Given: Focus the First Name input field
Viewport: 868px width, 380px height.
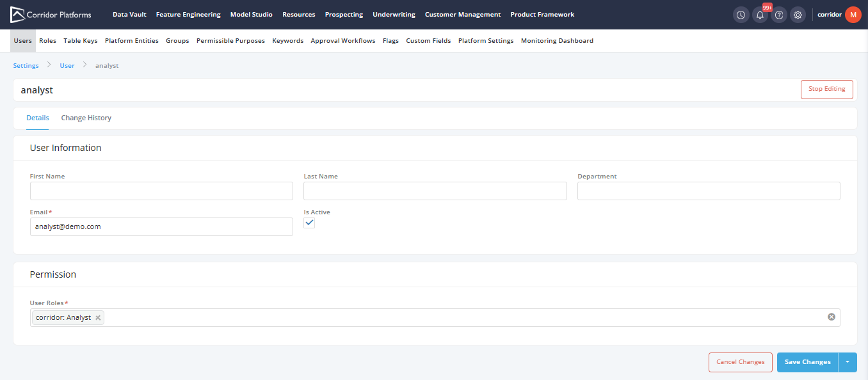Looking at the screenshot, I should pyautogui.click(x=161, y=191).
